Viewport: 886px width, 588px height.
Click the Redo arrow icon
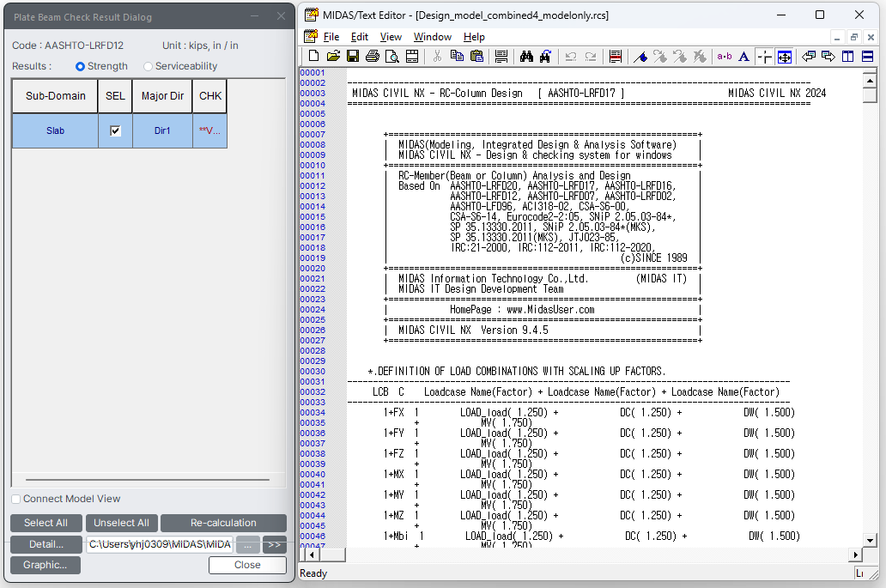tap(591, 56)
